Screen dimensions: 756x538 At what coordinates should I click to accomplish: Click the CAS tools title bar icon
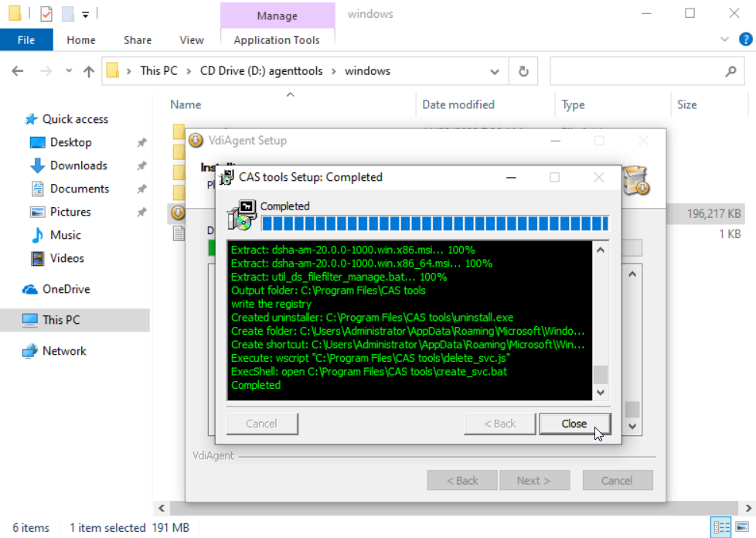[x=226, y=178]
